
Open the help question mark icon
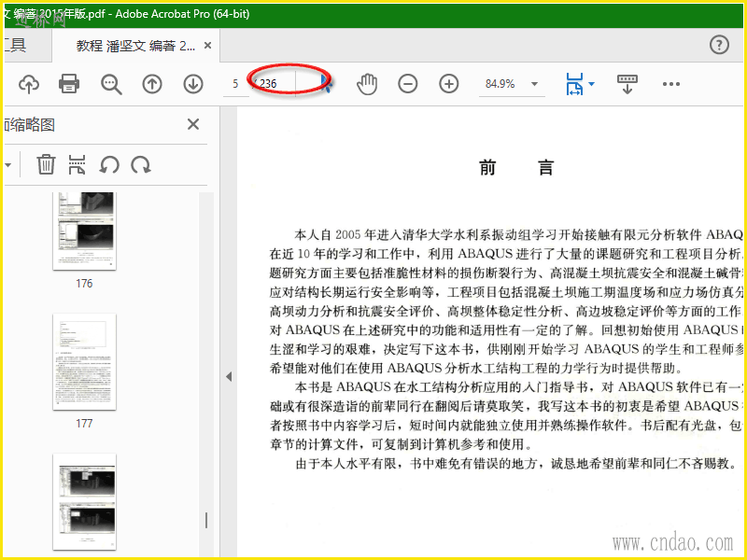point(719,45)
